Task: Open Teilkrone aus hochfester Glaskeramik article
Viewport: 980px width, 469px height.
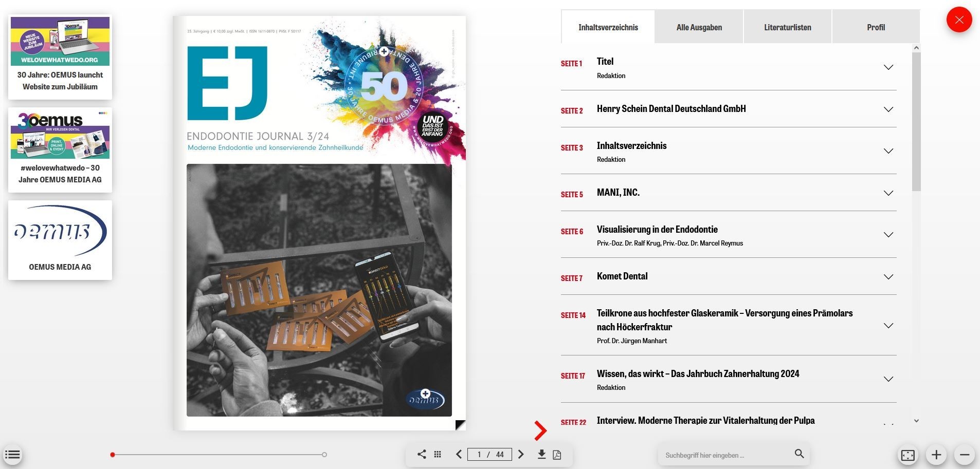Action: 724,320
